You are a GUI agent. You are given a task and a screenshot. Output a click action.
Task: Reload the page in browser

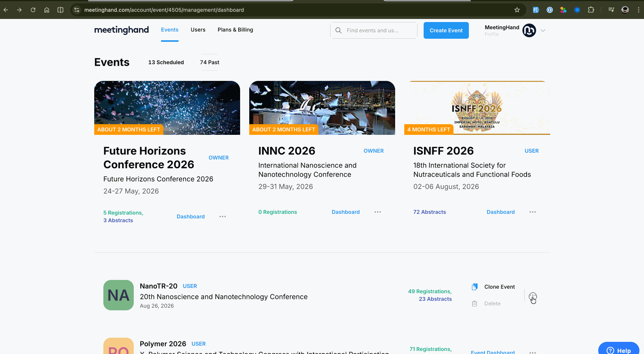[x=33, y=10]
